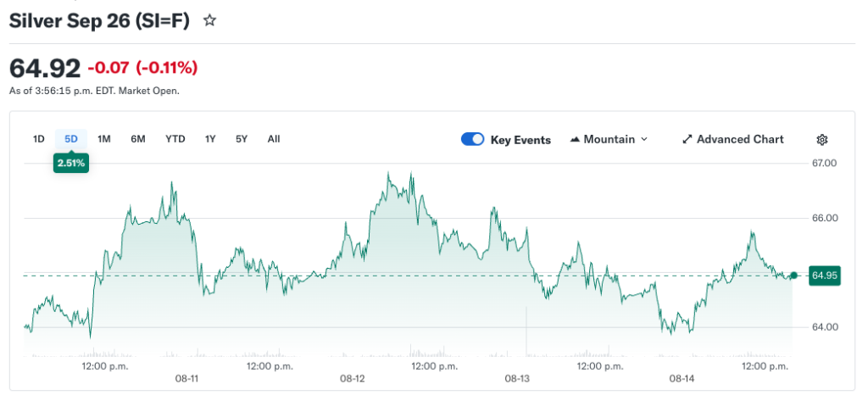Click the 64.95 current price label

point(824,276)
